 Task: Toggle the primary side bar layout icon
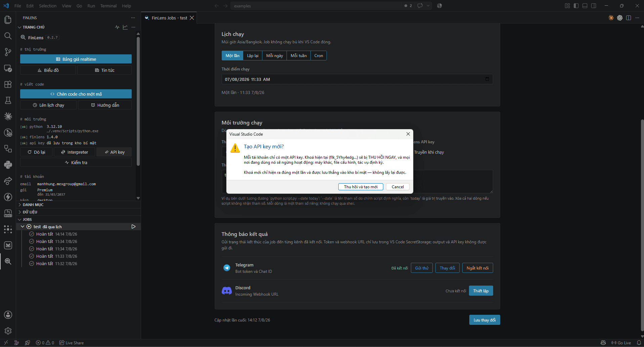576,6
